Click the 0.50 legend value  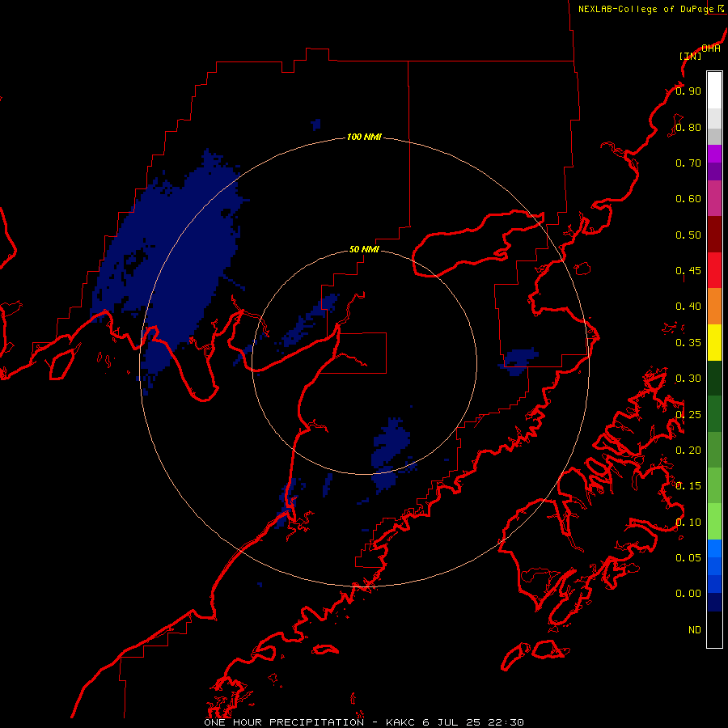click(x=688, y=235)
